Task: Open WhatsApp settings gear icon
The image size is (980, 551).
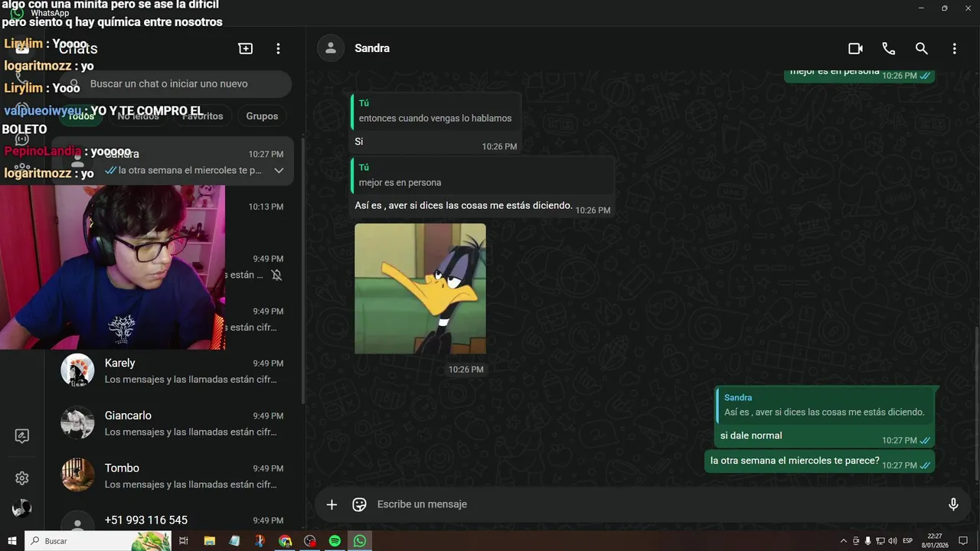Action: click(x=22, y=478)
